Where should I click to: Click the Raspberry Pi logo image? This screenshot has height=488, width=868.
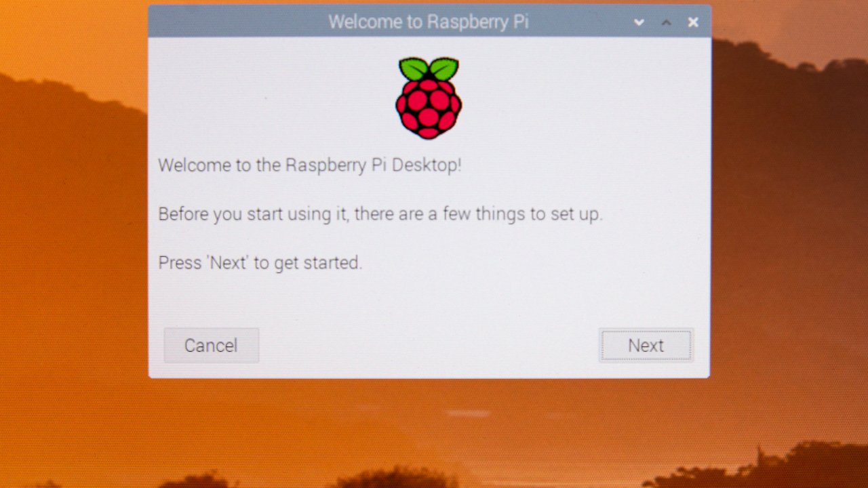tap(429, 98)
